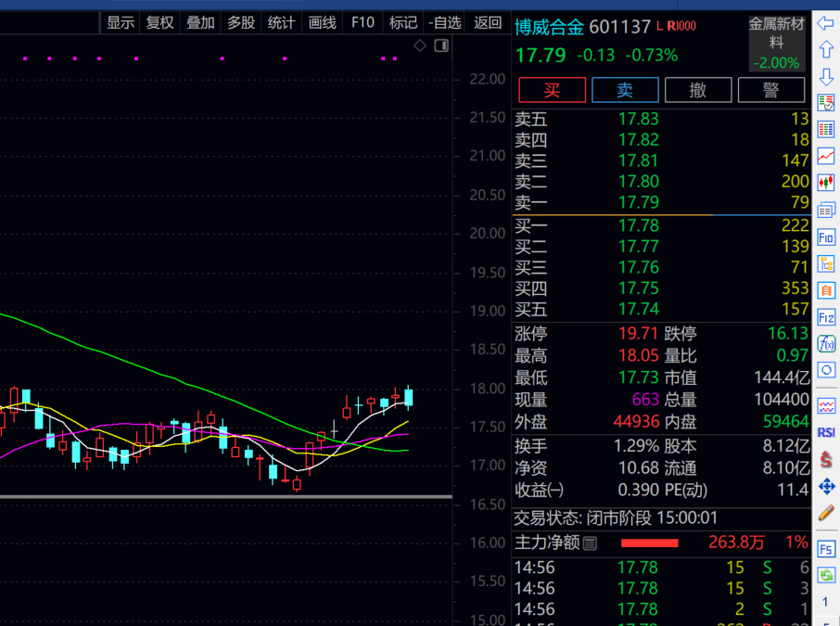Click the -自选 remove from watchlist item
840x626 pixels.
point(445,23)
